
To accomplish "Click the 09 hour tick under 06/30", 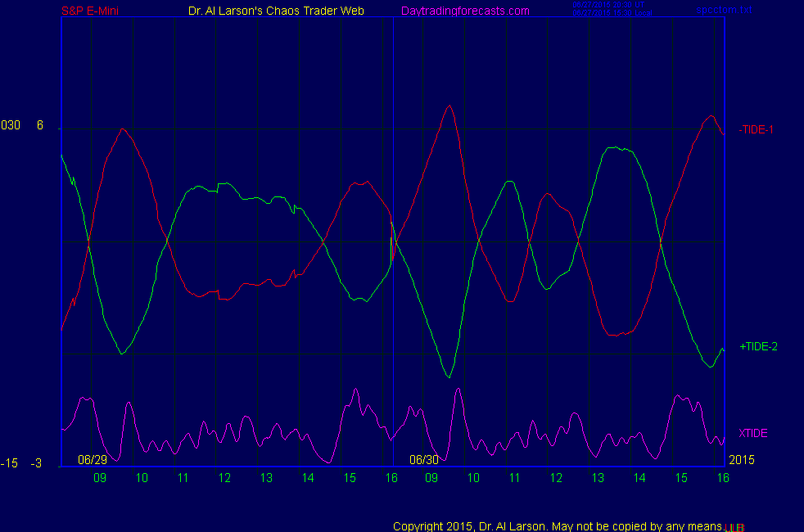I will click(x=431, y=477).
